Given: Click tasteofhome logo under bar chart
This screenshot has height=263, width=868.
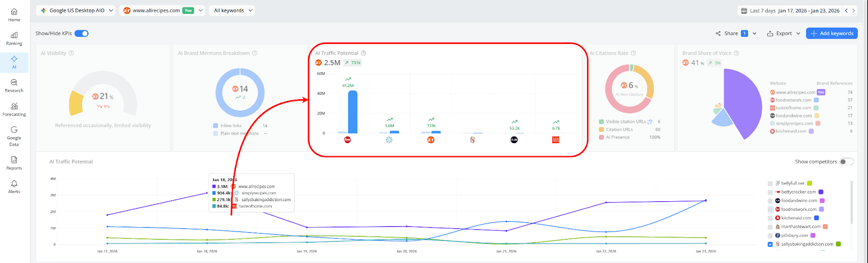Looking at the screenshot, I should click(556, 140).
